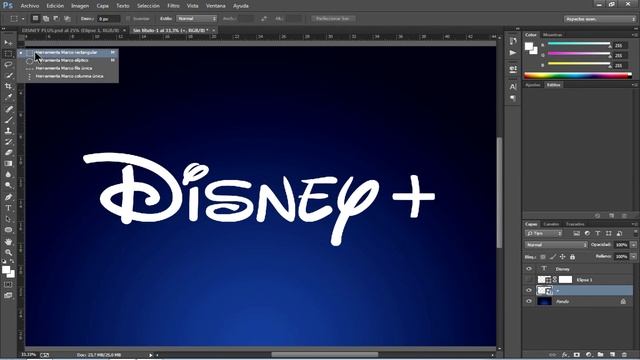Select the Path Selection tool

click(8, 219)
